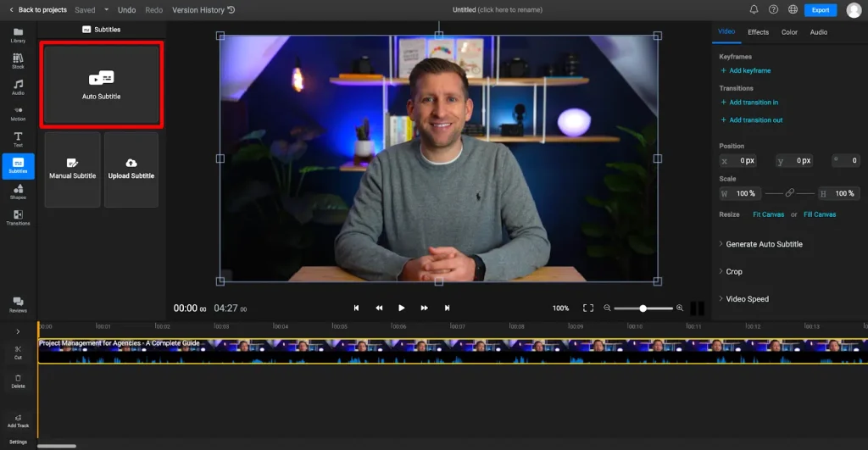Image resolution: width=868 pixels, height=450 pixels.
Task: Select the Audio sidebar icon
Action: 18,87
